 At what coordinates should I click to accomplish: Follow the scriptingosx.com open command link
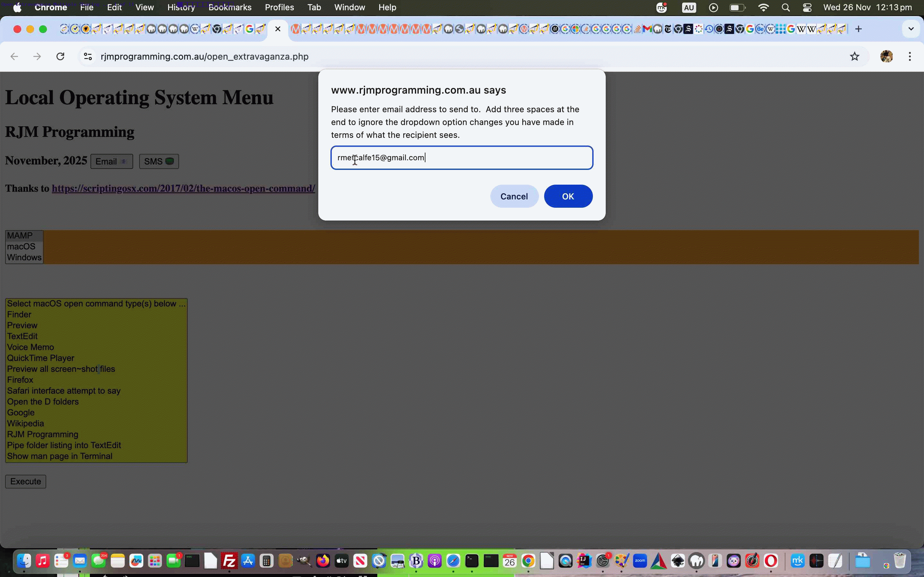[183, 188]
